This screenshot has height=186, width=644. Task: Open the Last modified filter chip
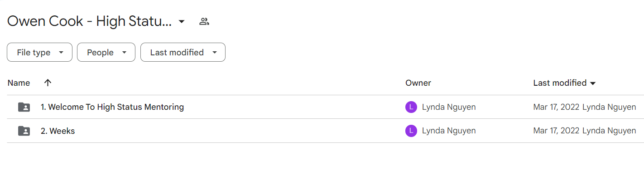(x=183, y=52)
